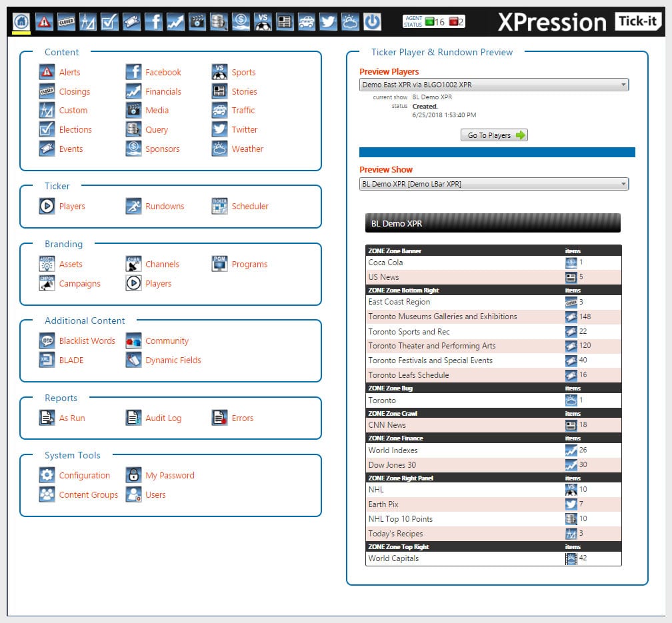This screenshot has height=623, width=672.
Task: Select the Earth Pix rundown row
Action: pos(493,504)
